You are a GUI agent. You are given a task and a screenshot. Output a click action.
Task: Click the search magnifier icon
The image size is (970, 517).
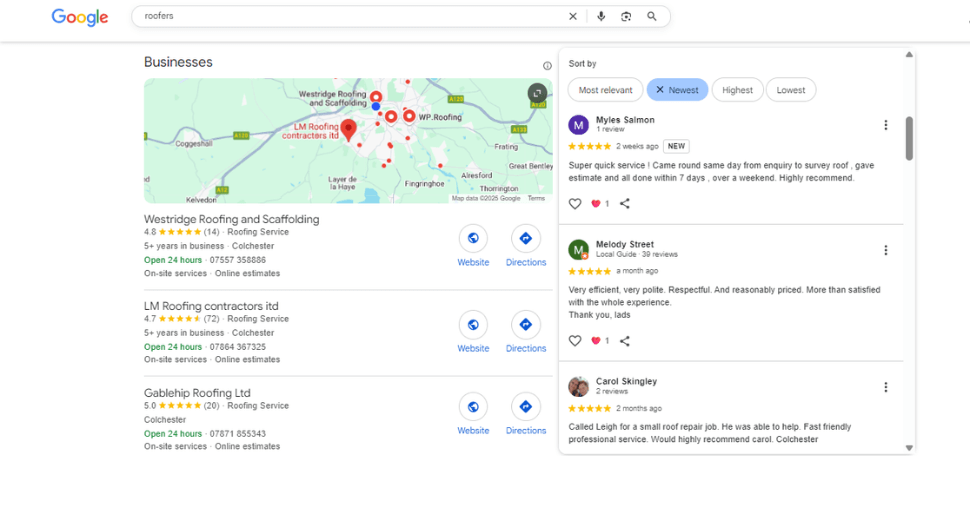tap(652, 17)
